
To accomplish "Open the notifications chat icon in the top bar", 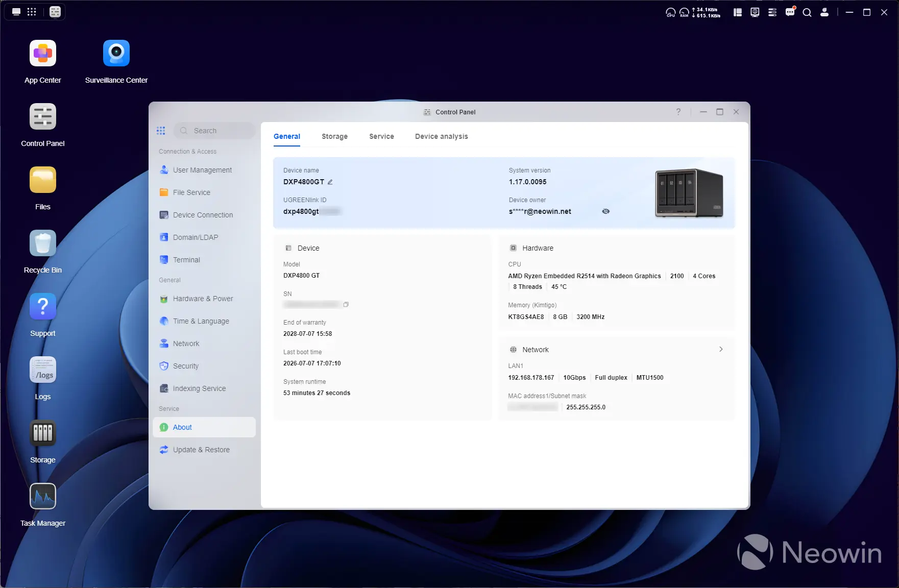I will click(x=790, y=12).
